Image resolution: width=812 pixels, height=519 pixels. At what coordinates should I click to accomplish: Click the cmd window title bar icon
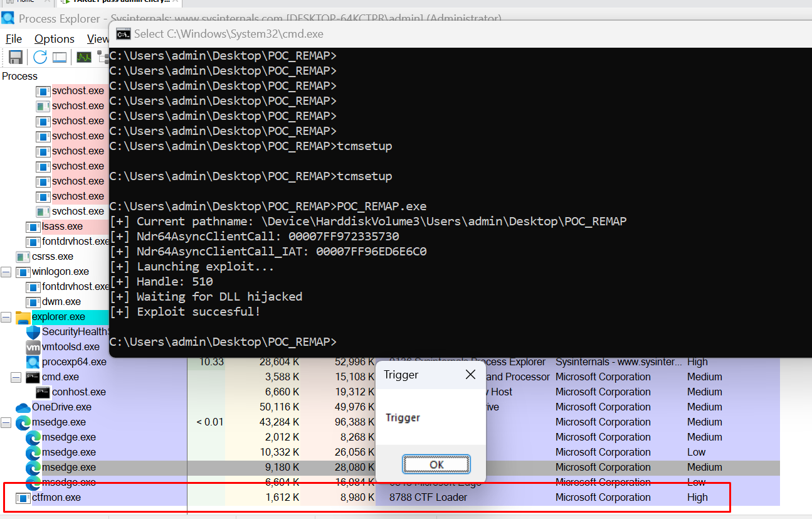[124, 34]
